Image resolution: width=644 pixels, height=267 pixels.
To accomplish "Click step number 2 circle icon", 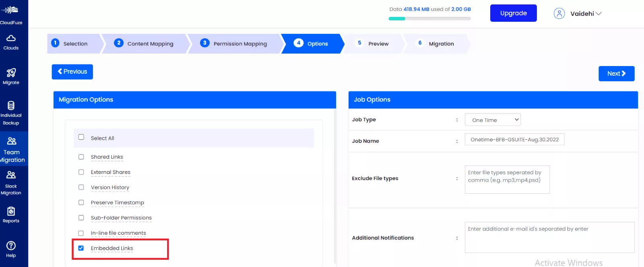I will coord(118,43).
